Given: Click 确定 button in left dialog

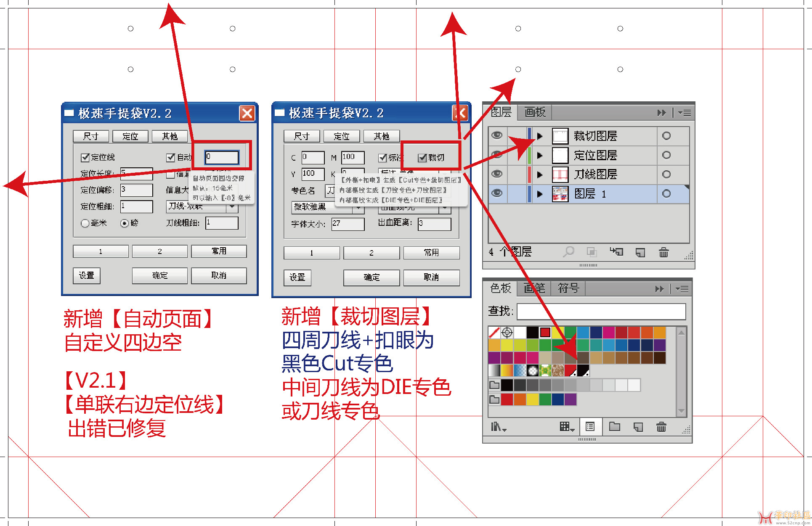Looking at the screenshot, I should pyautogui.click(x=160, y=275).
